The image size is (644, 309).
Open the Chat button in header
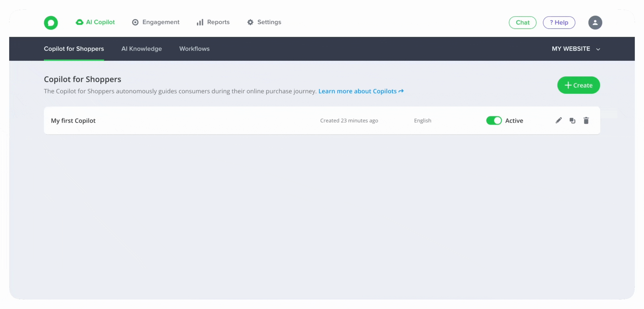(x=522, y=23)
